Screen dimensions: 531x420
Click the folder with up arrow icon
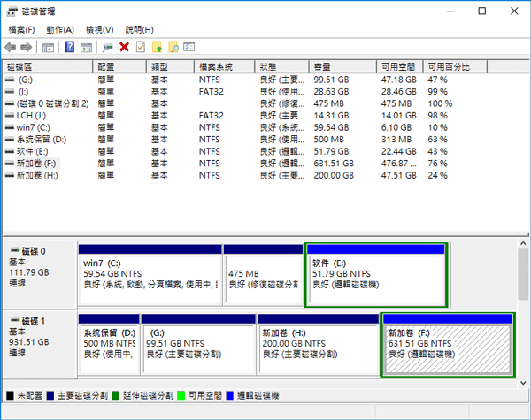(158, 47)
